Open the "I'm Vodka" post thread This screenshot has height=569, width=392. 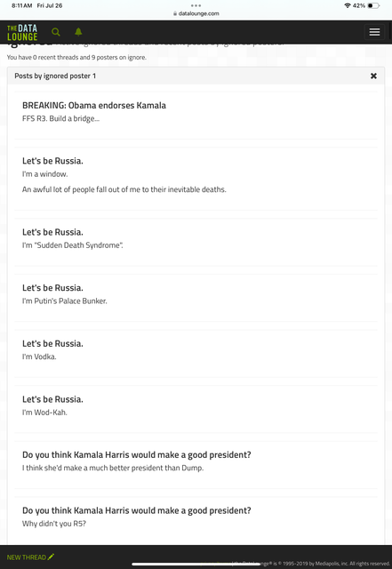coord(52,343)
